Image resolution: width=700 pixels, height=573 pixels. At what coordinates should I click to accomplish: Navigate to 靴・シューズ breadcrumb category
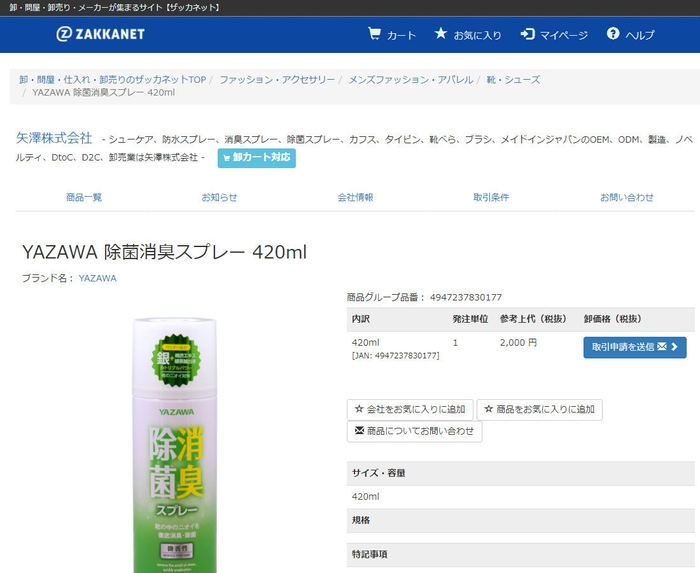[x=517, y=79]
